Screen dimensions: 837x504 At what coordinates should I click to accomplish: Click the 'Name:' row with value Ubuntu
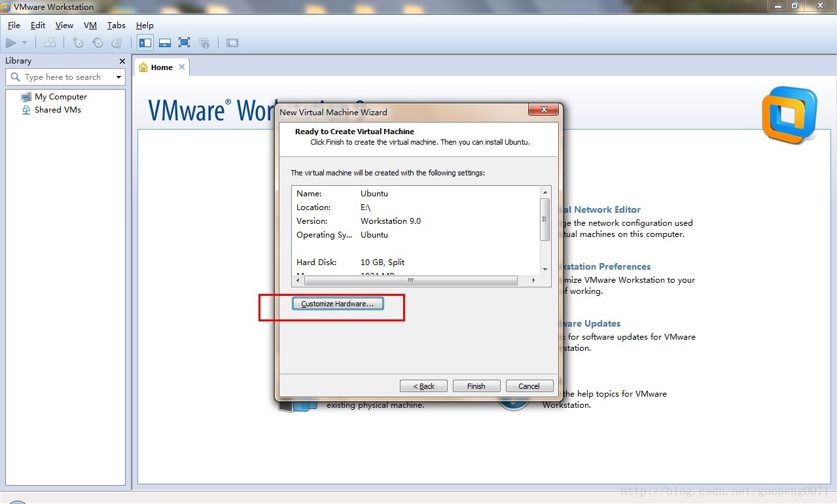tap(416, 194)
